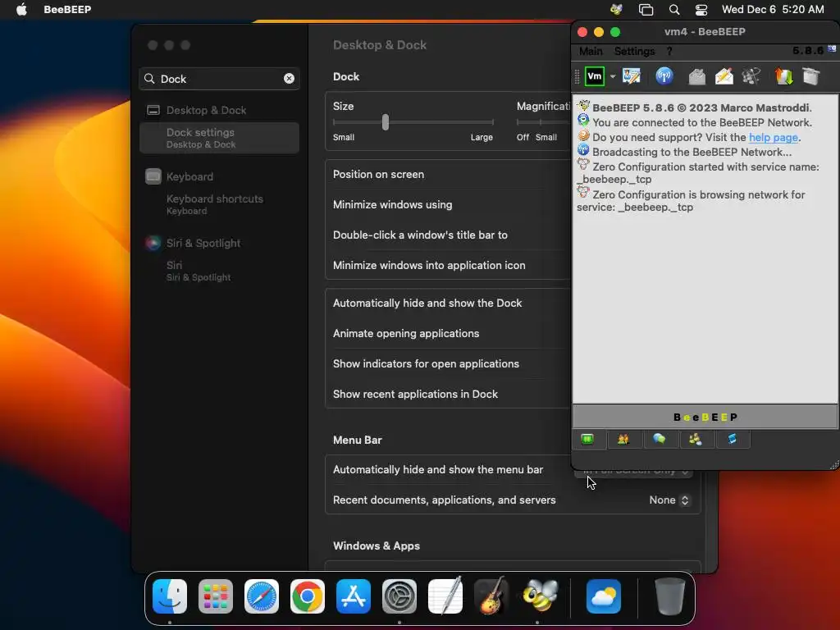Click Show indicators for open applications
Image resolution: width=840 pixels, height=630 pixels.
[x=448, y=363]
